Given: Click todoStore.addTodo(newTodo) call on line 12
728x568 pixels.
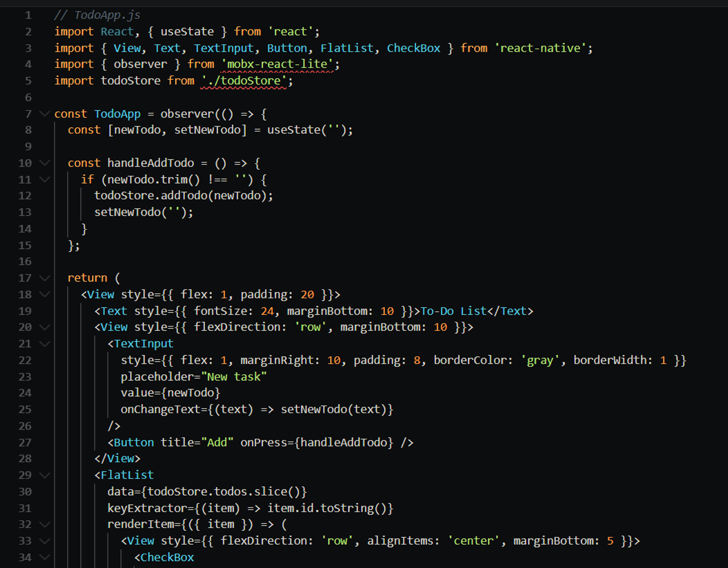Looking at the screenshot, I should tap(180, 196).
